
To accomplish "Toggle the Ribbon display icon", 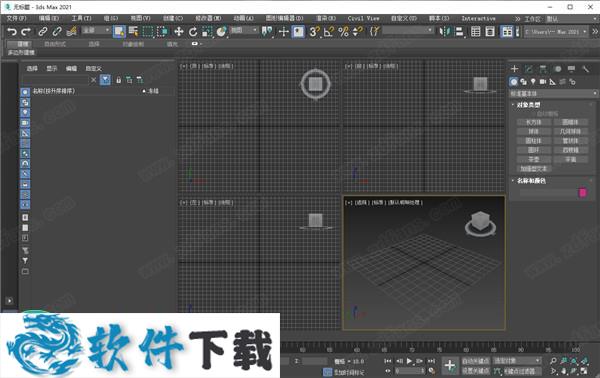I will click(507, 32).
